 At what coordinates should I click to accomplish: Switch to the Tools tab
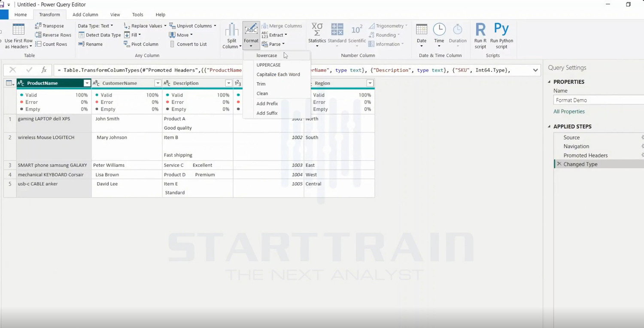(137, 15)
